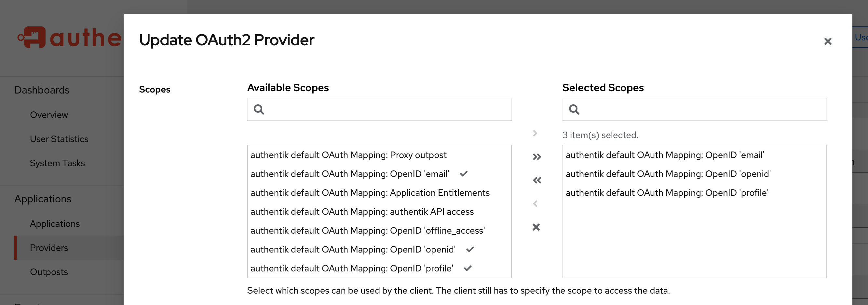Deselect OpenID 'email' in Available Scopes
868x305 pixels.
(x=350, y=174)
